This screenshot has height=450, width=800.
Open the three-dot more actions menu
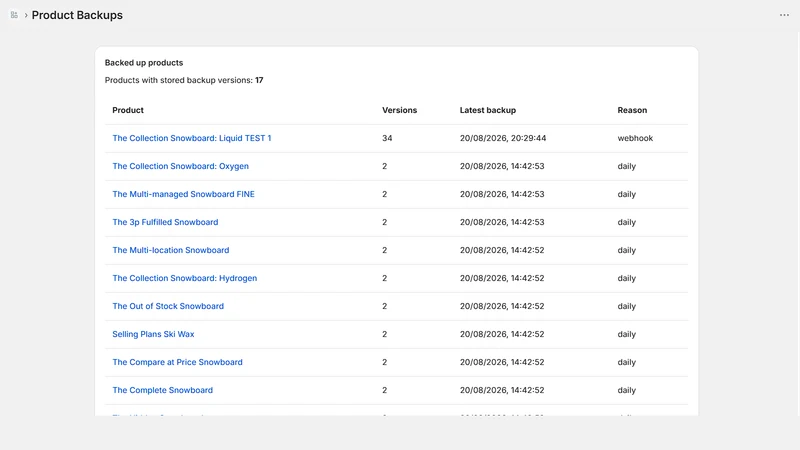click(784, 15)
